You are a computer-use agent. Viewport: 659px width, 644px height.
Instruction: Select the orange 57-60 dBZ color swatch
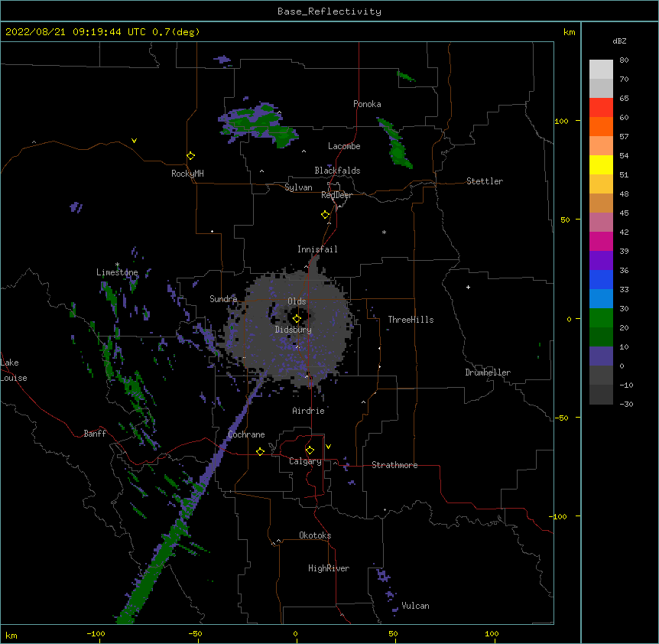(601, 127)
